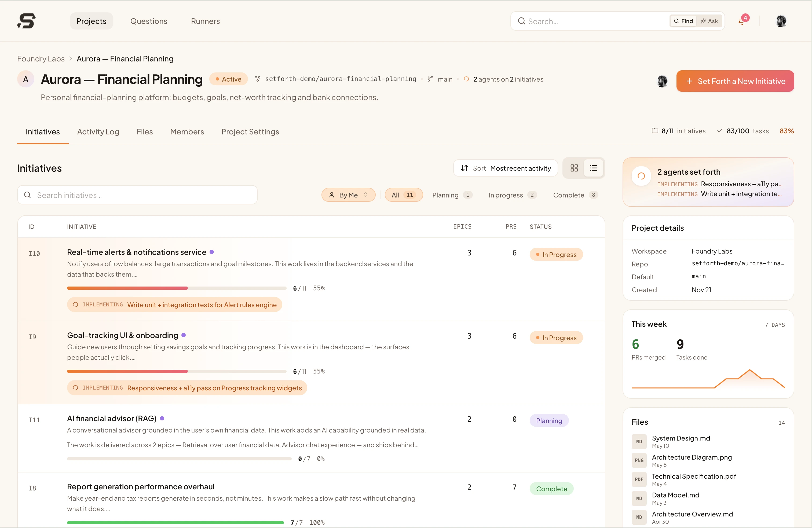Click the Complete status badge for I8

(x=551, y=489)
